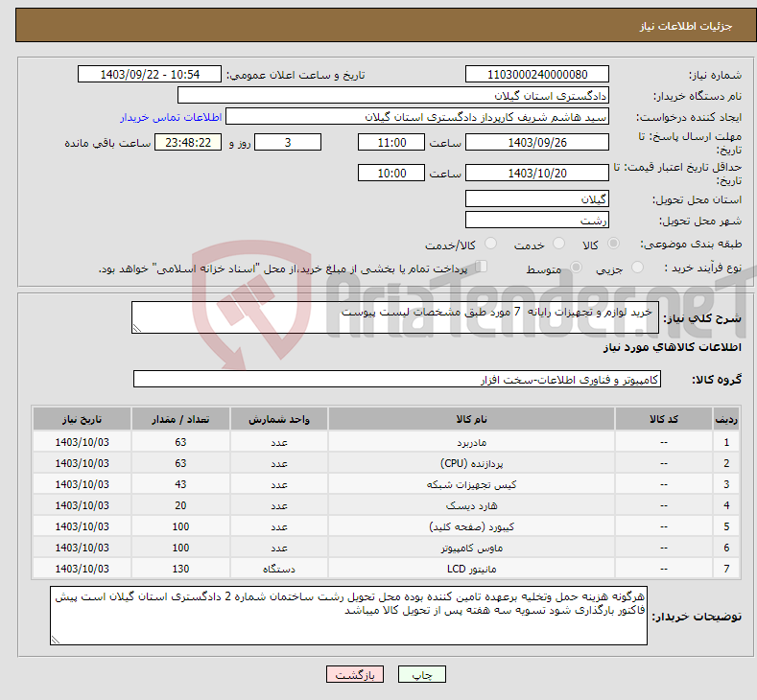The image size is (757, 700).
Task: Click the requester field سید هاشم شریف
Action: [x=417, y=117]
